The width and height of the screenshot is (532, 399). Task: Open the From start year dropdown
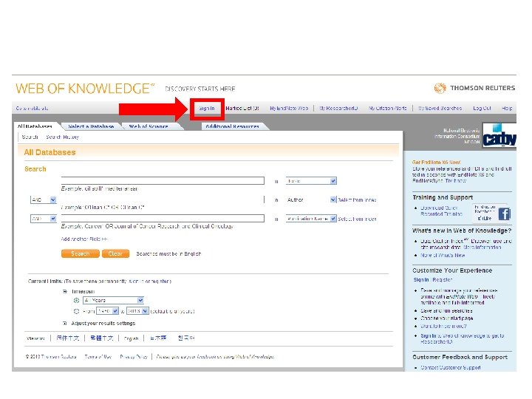(x=108, y=311)
